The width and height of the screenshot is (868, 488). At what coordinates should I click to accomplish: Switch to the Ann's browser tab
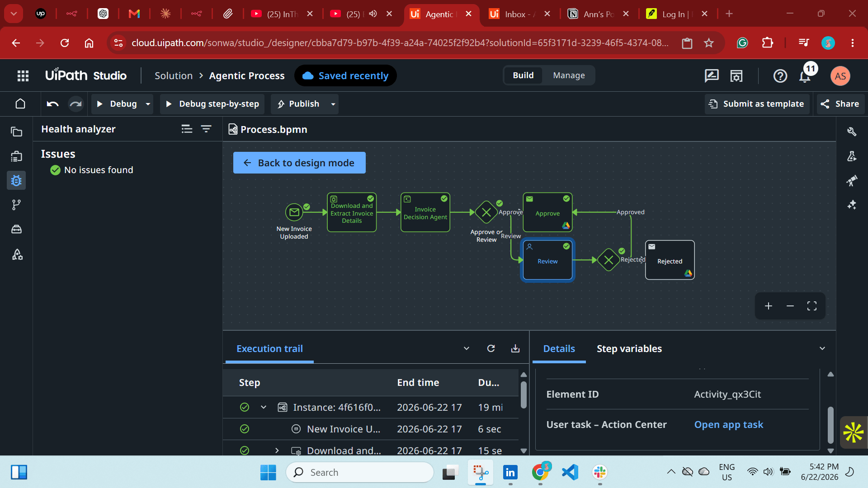pyautogui.click(x=598, y=14)
